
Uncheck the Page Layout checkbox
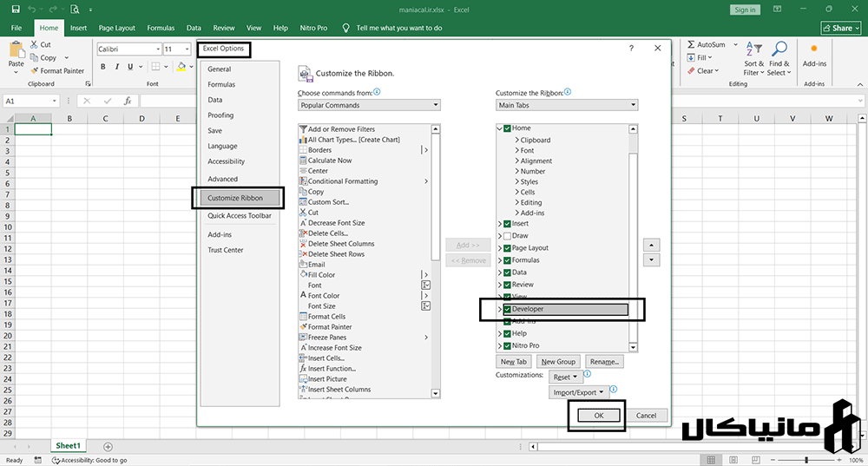[x=507, y=248]
